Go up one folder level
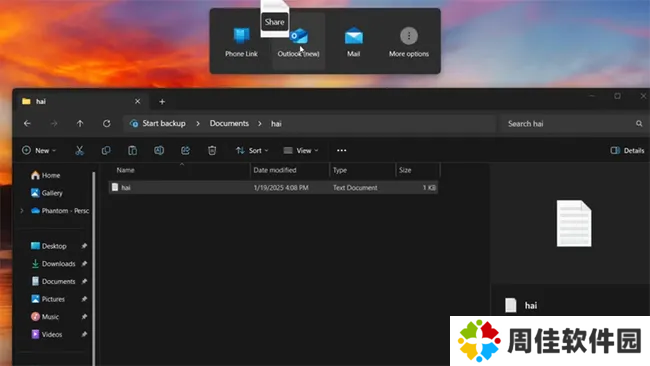The height and width of the screenshot is (366, 650). (80, 124)
